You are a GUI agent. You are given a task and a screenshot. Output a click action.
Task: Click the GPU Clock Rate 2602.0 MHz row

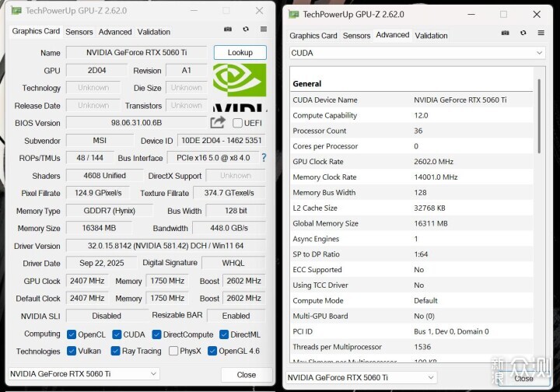coord(411,161)
